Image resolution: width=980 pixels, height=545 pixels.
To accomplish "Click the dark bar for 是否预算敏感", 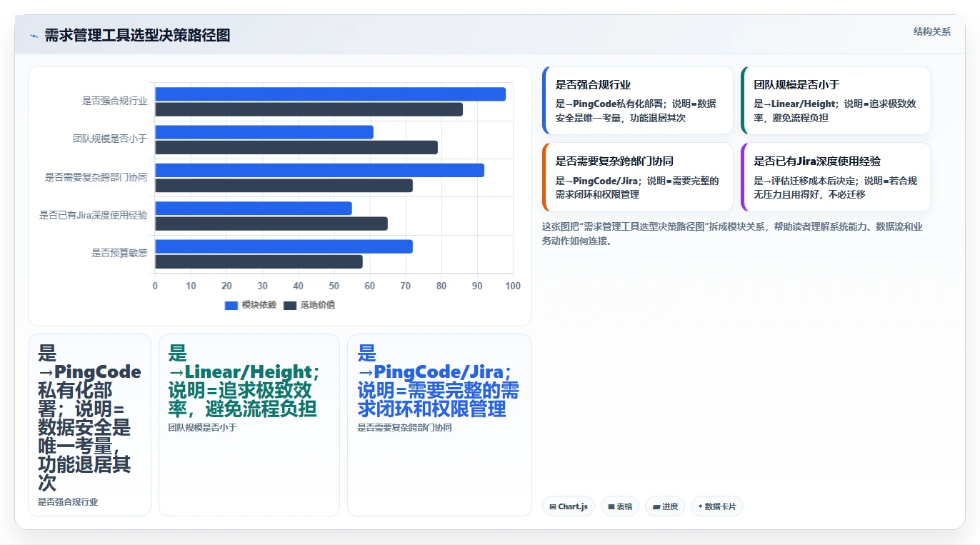I will (x=259, y=261).
